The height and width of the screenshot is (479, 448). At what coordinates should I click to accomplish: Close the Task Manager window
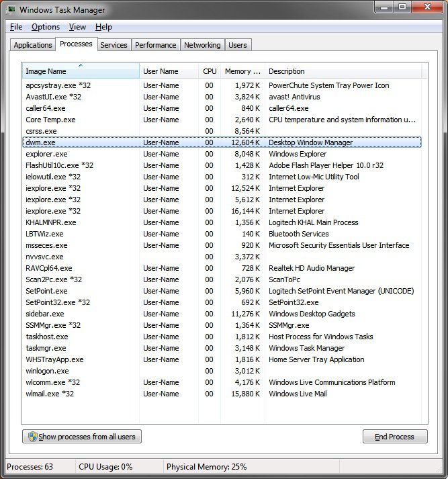coord(427,7)
